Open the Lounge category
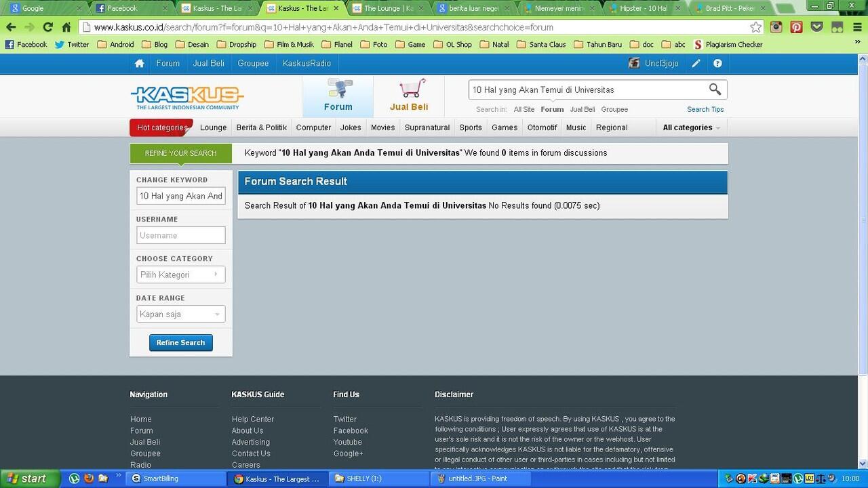This screenshot has width=868, height=488. pos(214,127)
